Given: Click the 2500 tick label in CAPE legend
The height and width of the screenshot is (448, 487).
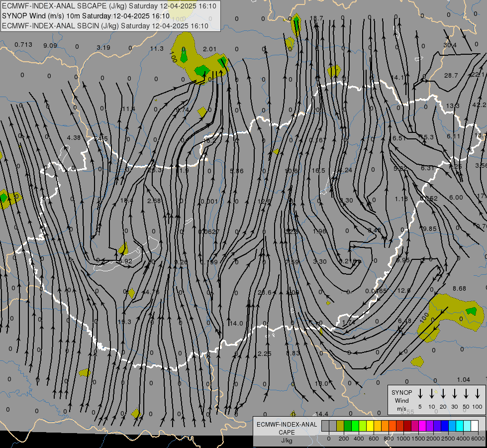Looking at the screenshot, I should (x=449, y=439).
